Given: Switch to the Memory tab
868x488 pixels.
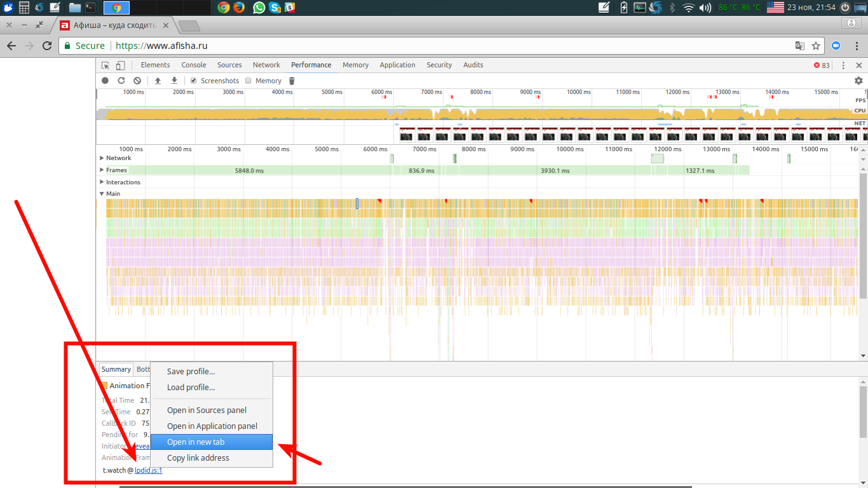Looking at the screenshot, I should 355,65.
